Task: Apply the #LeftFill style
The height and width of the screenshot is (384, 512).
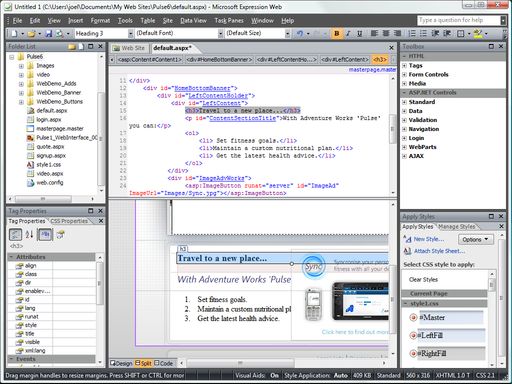Action: [x=446, y=336]
